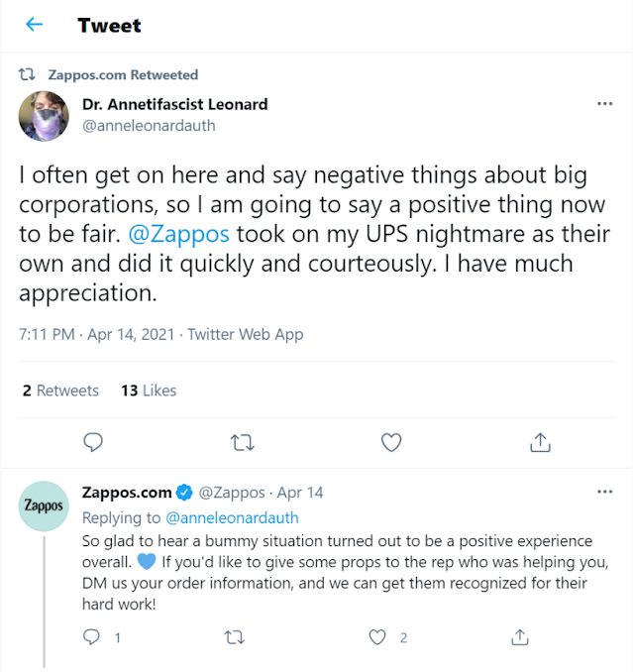Like the Zappos.com reply
This screenshot has width=633, height=672.
378,637
